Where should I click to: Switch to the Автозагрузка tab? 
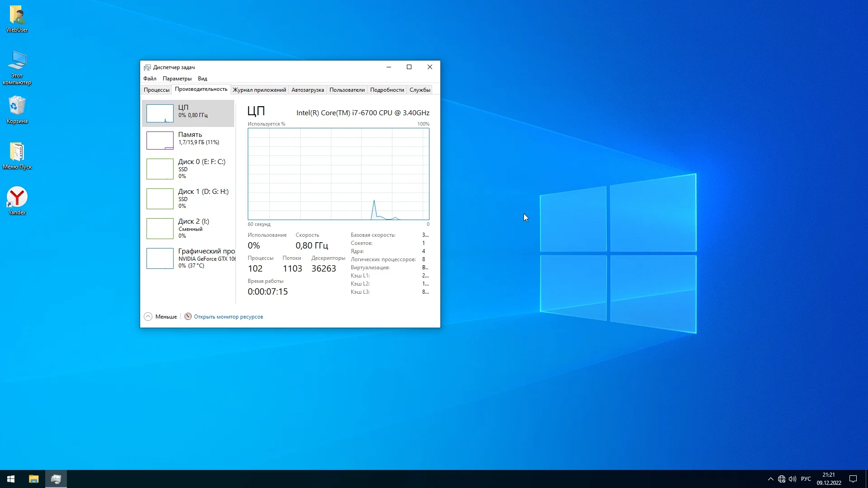click(x=307, y=90)
